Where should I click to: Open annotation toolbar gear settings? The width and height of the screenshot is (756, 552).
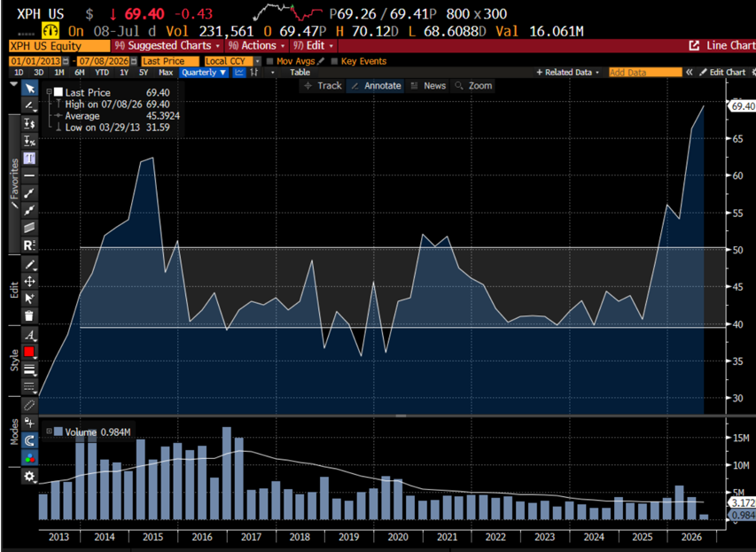click(29, 477)
